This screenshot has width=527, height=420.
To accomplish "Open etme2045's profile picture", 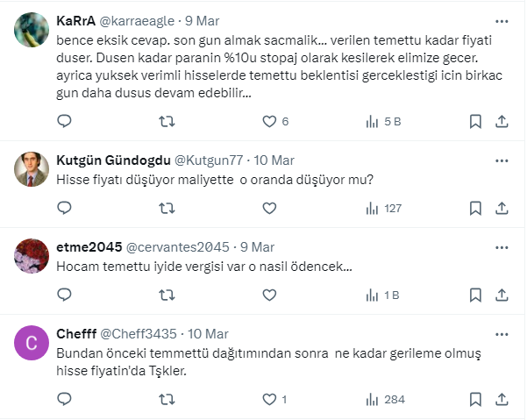I will (32, 259).
